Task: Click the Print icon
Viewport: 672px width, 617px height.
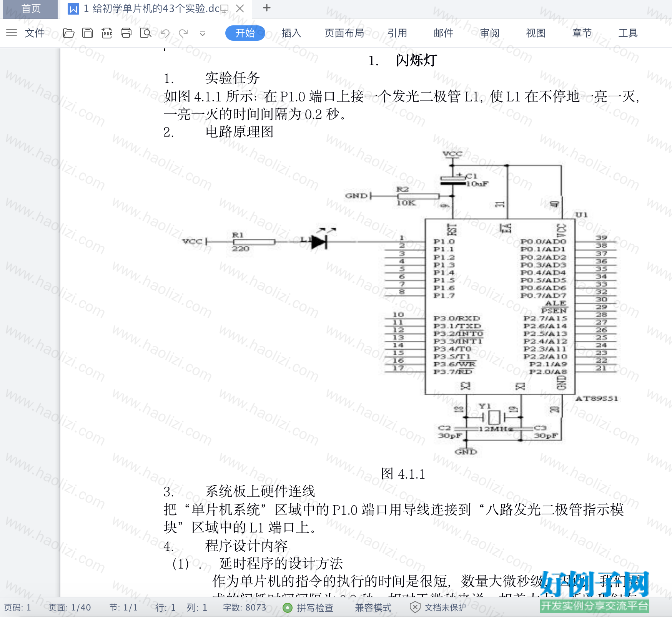Action: [x=126, y=33]
